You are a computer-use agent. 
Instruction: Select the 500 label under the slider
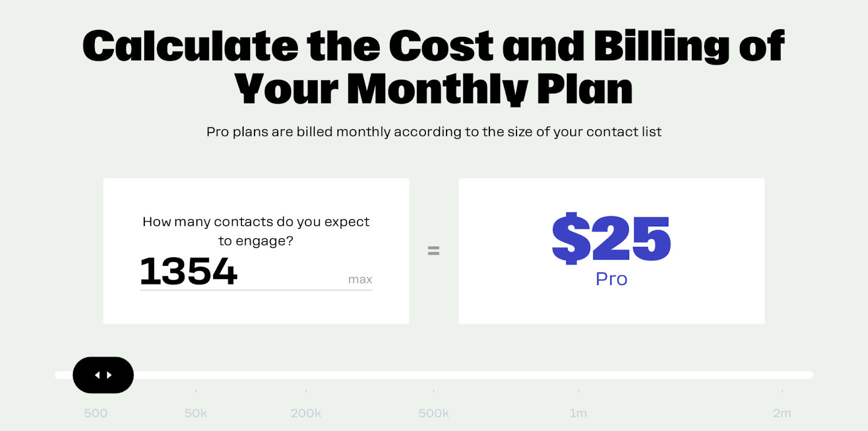(x=95, y=413)
